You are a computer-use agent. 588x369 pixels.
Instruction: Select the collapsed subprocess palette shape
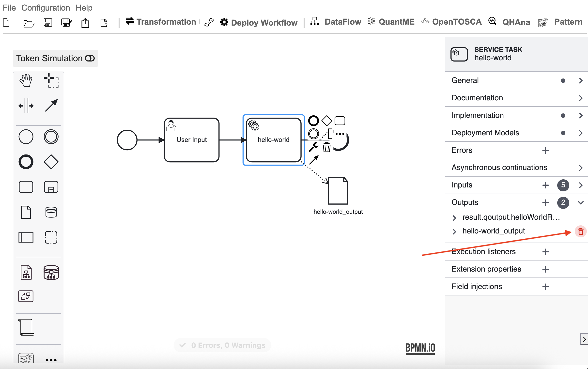click(51, 187)
